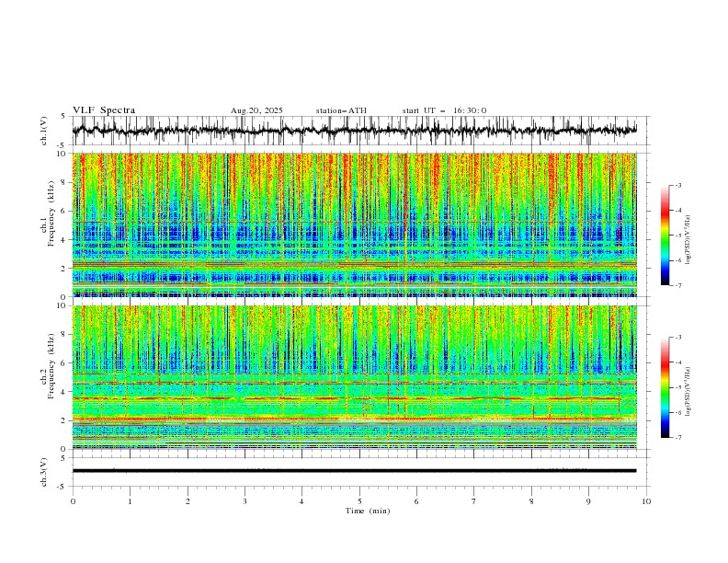Click the ch.2 PSD color bar

[665, 387]
